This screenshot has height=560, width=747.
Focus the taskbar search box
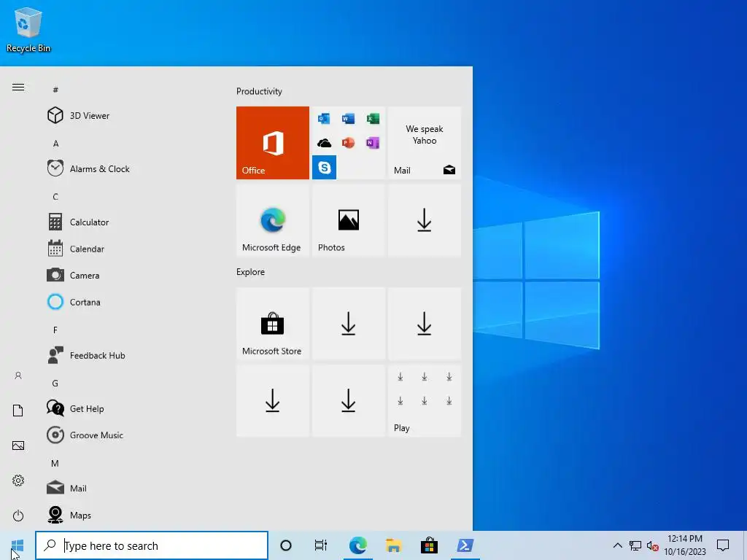click(152, 545)
